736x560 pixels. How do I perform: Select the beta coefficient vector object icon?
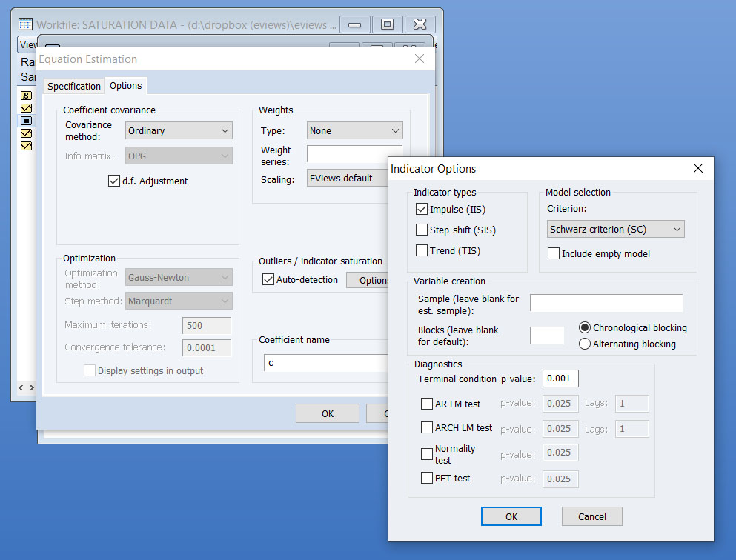coord(27,96)
